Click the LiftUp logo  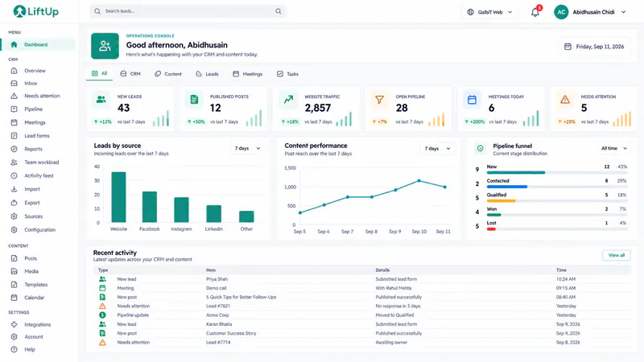point(35,11)
